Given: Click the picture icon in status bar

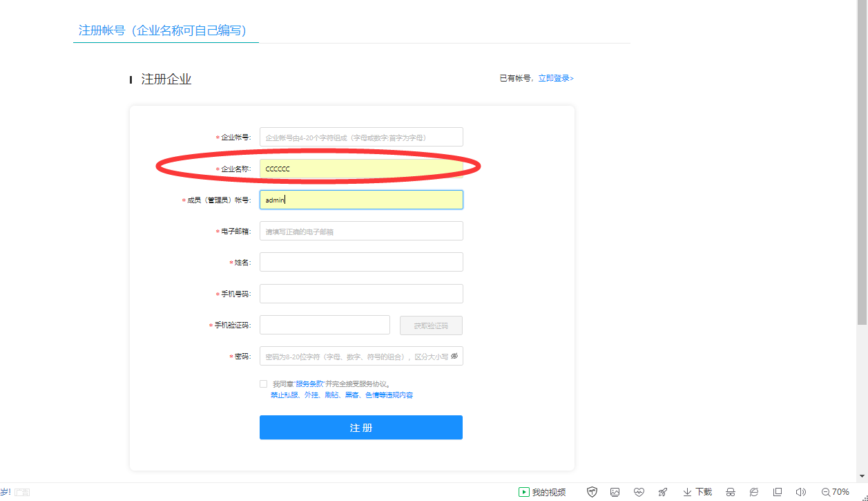Looking at the screenshot, I should (615, 492).
